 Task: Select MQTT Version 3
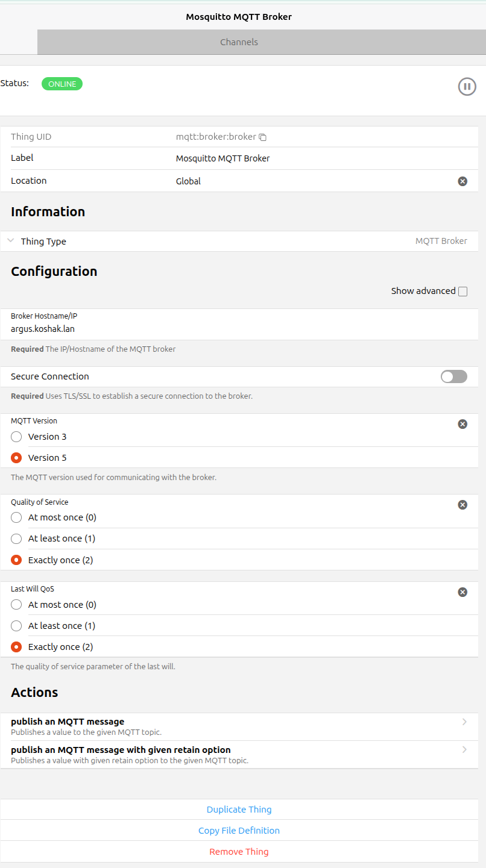click(x=16, y=437)
